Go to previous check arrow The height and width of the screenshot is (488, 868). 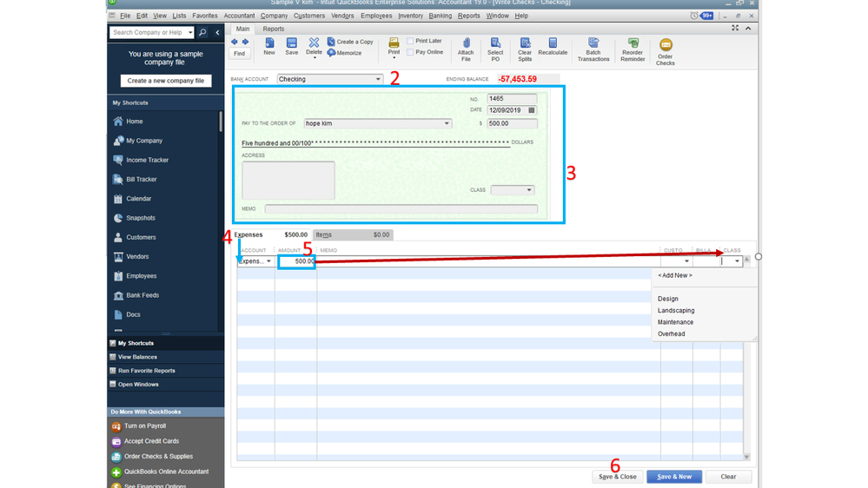[235, 42]
